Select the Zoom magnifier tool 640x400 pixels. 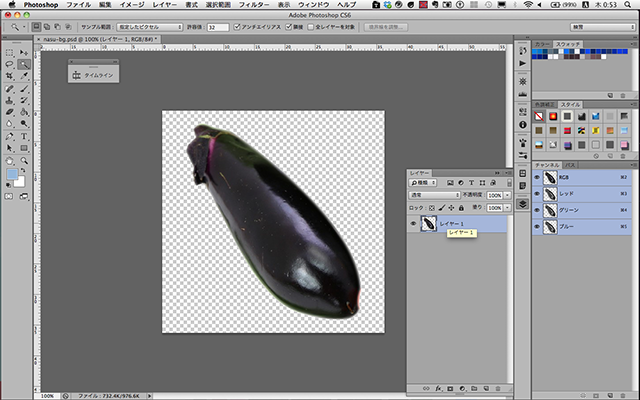[23, 160]
